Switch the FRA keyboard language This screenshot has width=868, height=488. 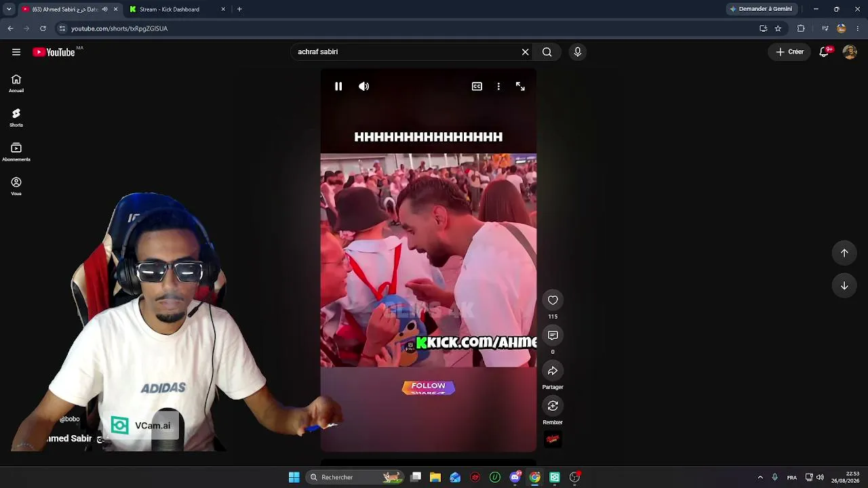(792, 477)
